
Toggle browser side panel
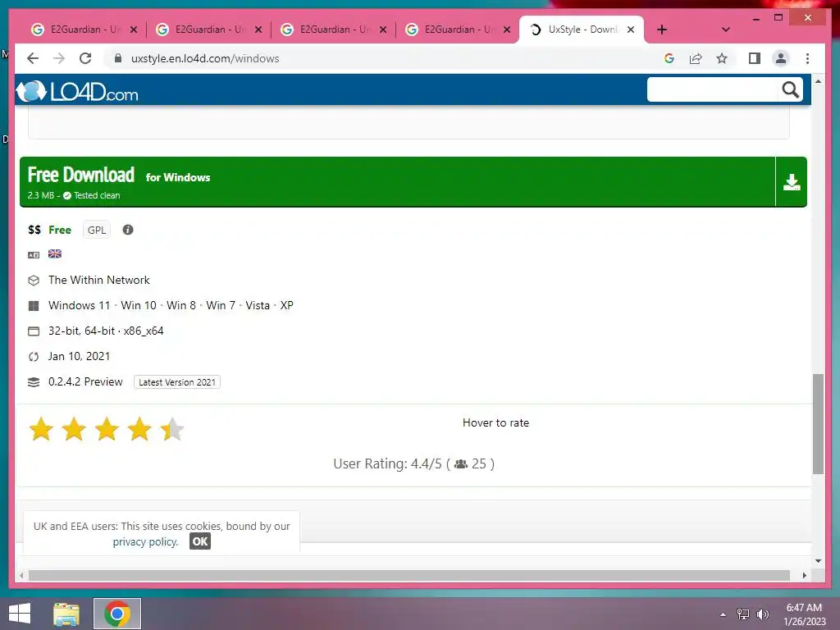[755, 58]
